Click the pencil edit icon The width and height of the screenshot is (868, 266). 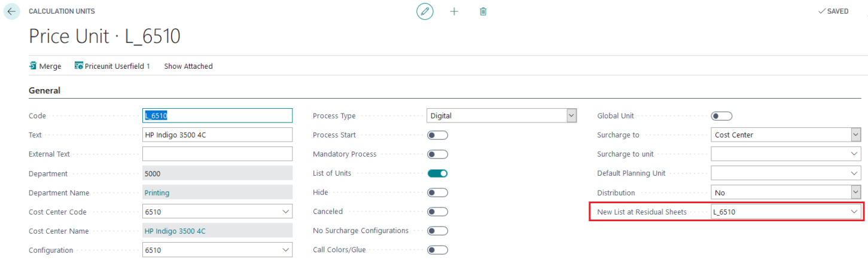pos(425,11)
